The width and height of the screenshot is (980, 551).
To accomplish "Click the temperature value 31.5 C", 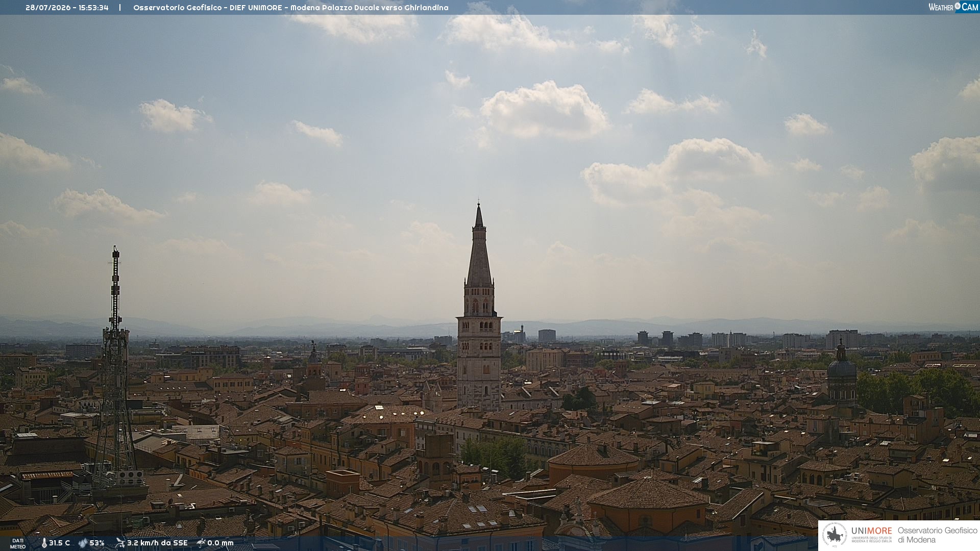I will coord(59,543).
